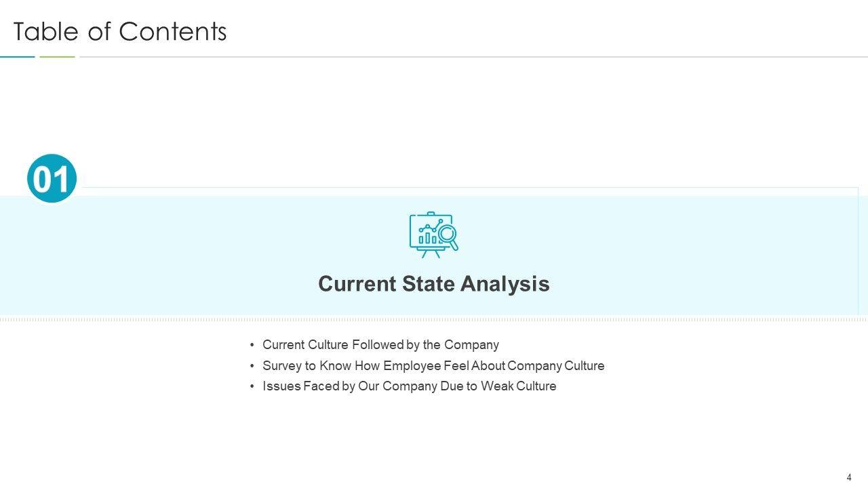
Task: Open Issues Faced by Our Company item
Action: tap(409, 386)
